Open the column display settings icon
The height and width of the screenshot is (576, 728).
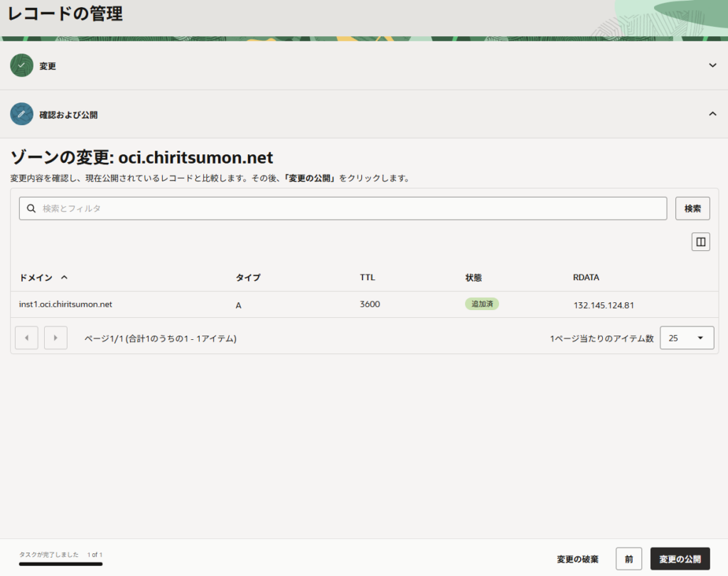click(x=700, y=242)
